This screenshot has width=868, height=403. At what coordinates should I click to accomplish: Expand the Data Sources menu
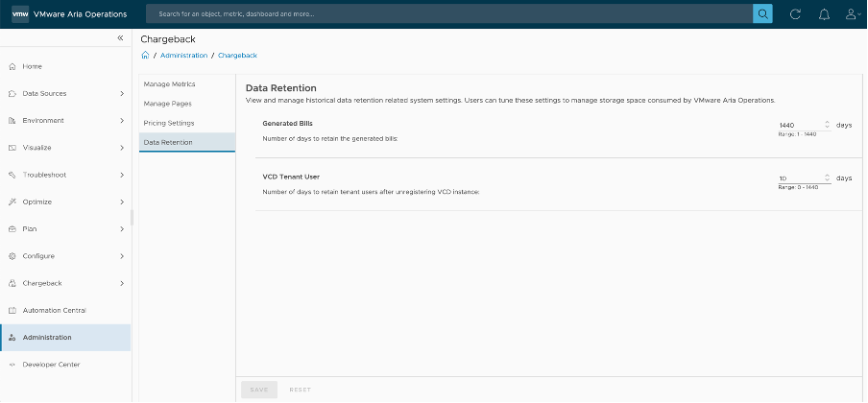122,93
